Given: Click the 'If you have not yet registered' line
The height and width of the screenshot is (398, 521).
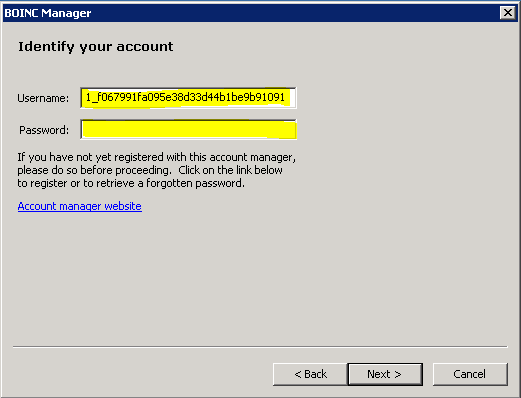Looking at the screenshot, I should pos(157,157).
